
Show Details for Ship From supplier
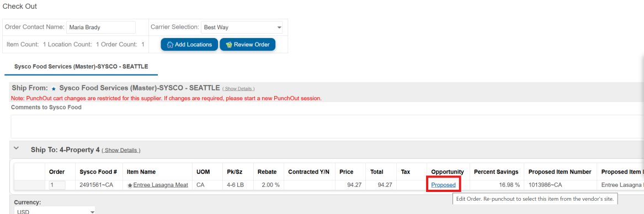[x=238, y=89]
